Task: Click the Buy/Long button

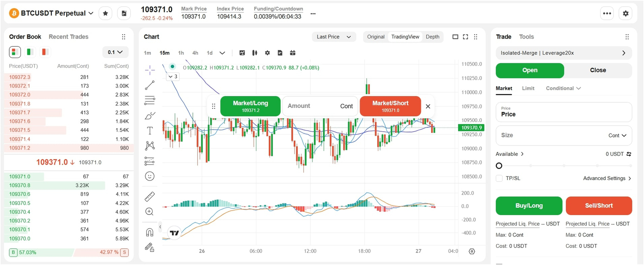Action: click(x=528, y=206)
